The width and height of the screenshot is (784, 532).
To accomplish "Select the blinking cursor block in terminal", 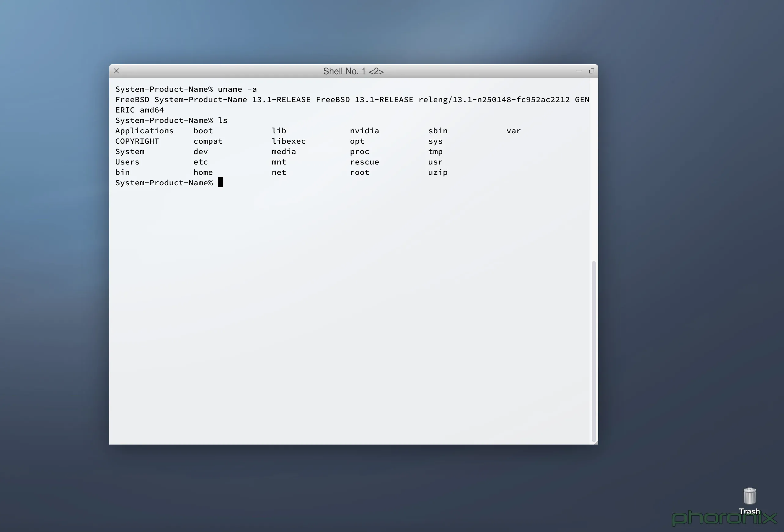I will tap(221, 183).
